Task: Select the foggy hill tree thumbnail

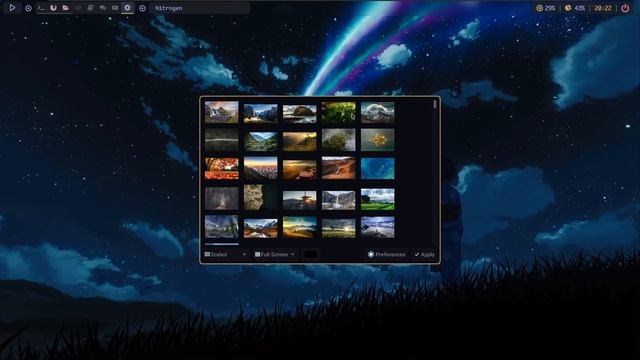Action: point(338,140)
